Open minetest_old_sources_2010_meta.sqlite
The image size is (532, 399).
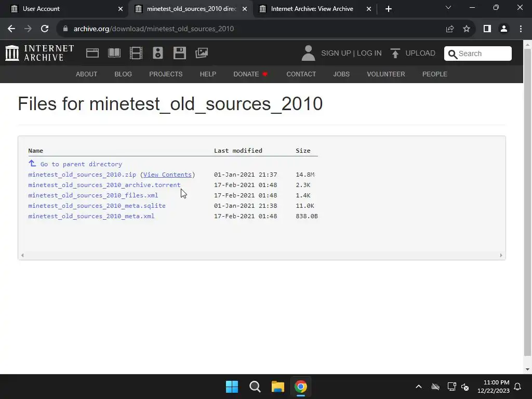tap(97, 206)
